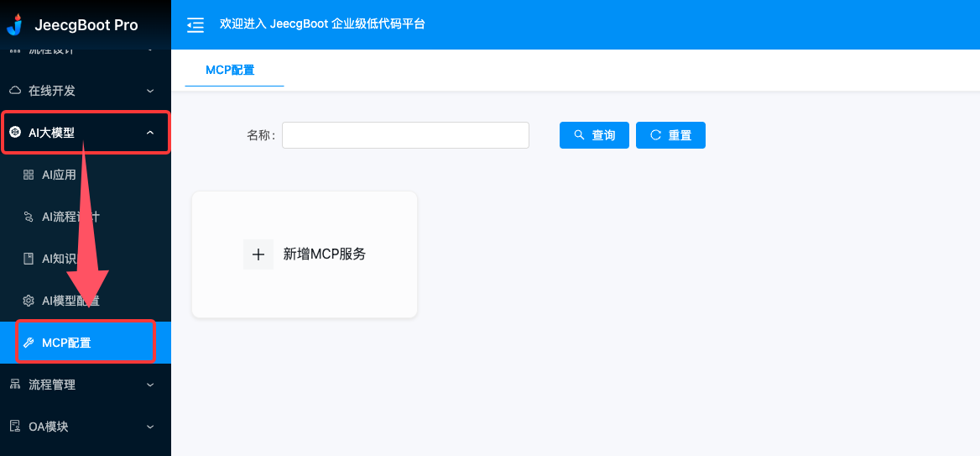Expand the 流程管理 menu chevron

150,385
